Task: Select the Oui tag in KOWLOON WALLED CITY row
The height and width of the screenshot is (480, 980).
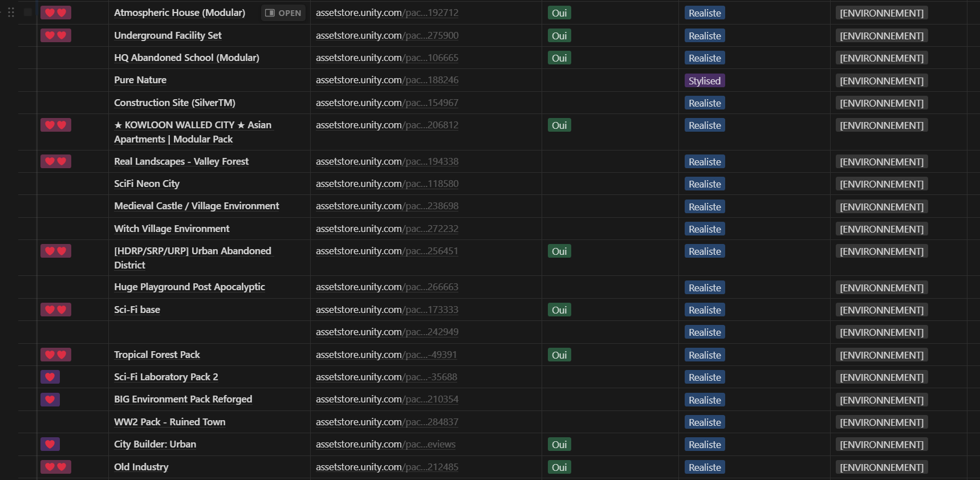Action: pos(559,125)
